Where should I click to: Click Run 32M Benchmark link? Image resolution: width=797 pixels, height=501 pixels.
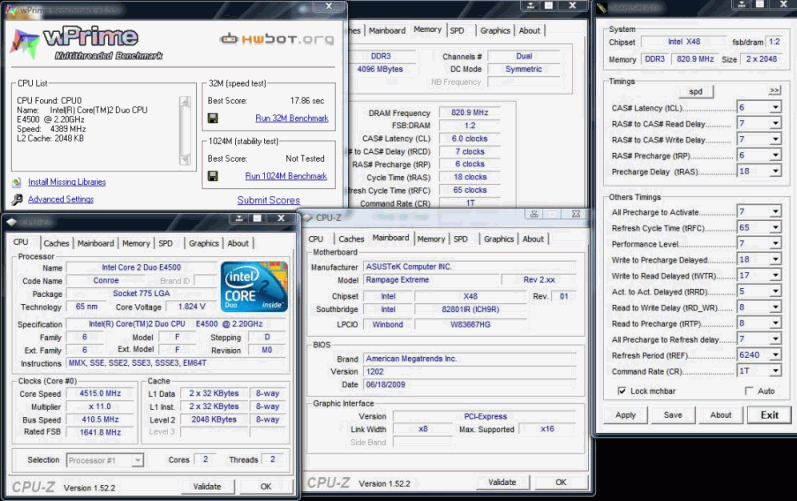click(x=292, y=118)
